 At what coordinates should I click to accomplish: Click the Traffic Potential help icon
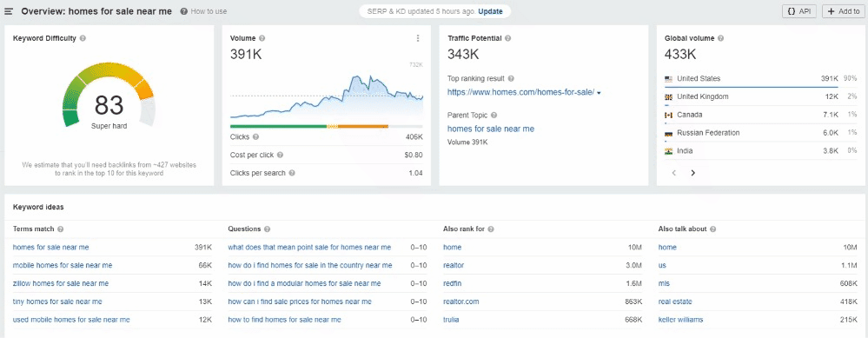pos(507,39)
